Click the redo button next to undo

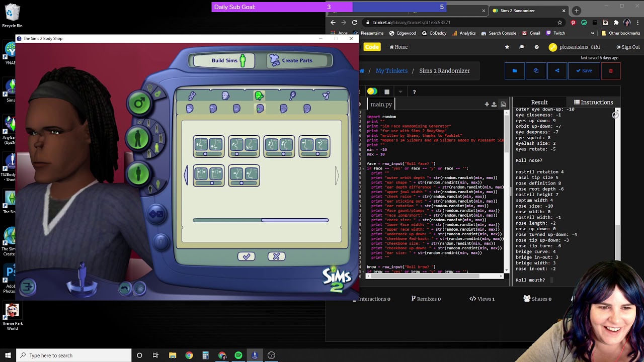coord(140,288)
